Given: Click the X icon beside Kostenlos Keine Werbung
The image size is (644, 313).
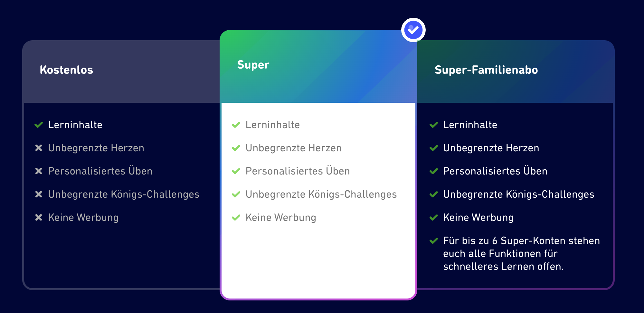Looking at the screenshot, I should (39, 217).
